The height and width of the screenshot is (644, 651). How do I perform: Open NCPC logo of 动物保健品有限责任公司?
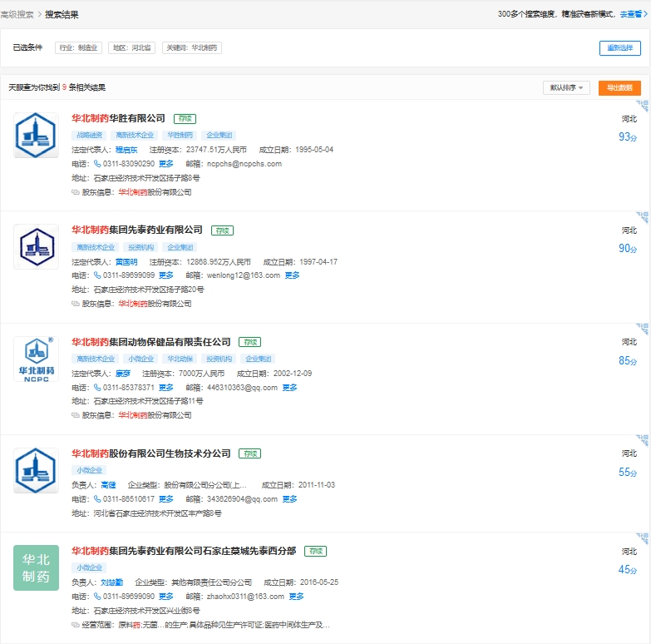(x=36, y=359)
